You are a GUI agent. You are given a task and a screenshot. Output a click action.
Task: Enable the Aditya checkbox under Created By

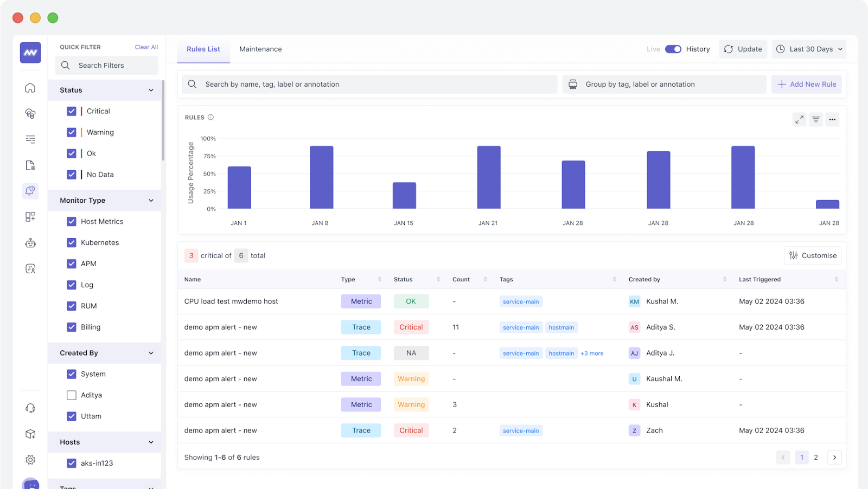72,395
